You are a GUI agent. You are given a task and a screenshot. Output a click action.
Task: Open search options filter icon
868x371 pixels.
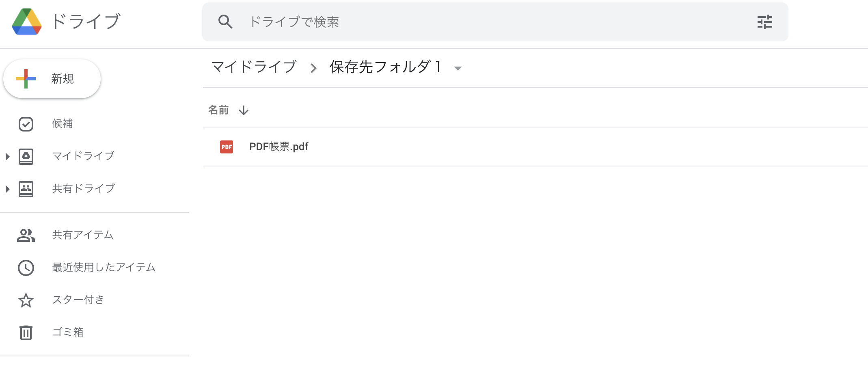[766, 22]
